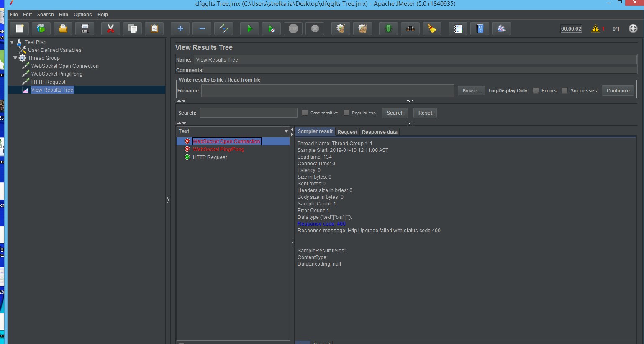The width and height of the screenshot is (644, 344).
Task: Click the Copy icon in toolbar
Action: [x=132, y=28]
